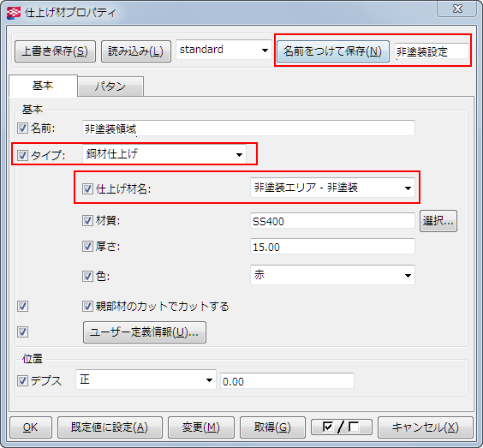Click the Tekla app icon in title bar
Screen dimensions: 483x448
click(x=13, y=13)
